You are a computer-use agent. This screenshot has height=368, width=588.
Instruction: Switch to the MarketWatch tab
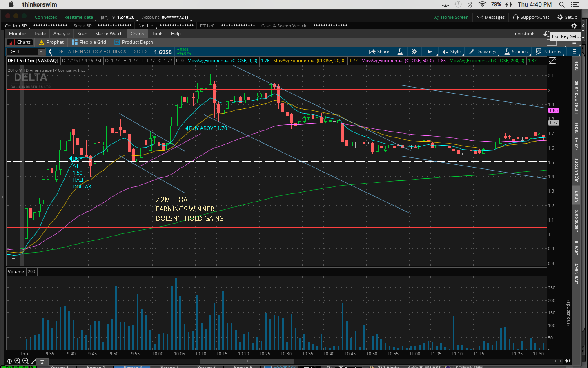[109, 34]
